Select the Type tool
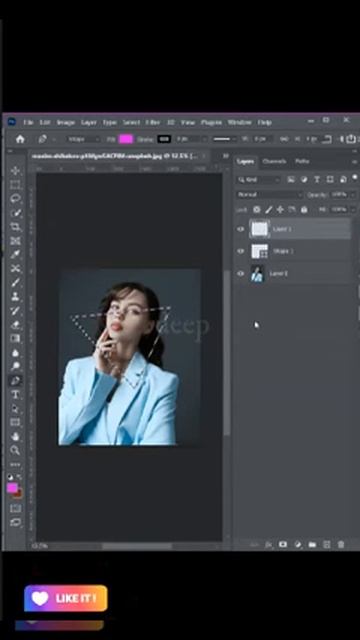 coord(16,395)
